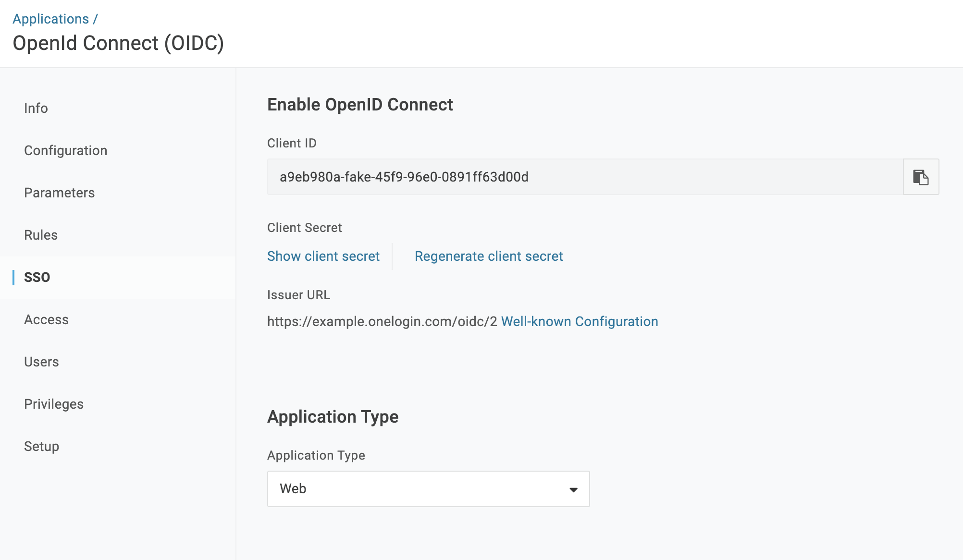Click the copy Client ID icon

click(x=921, y=177)
